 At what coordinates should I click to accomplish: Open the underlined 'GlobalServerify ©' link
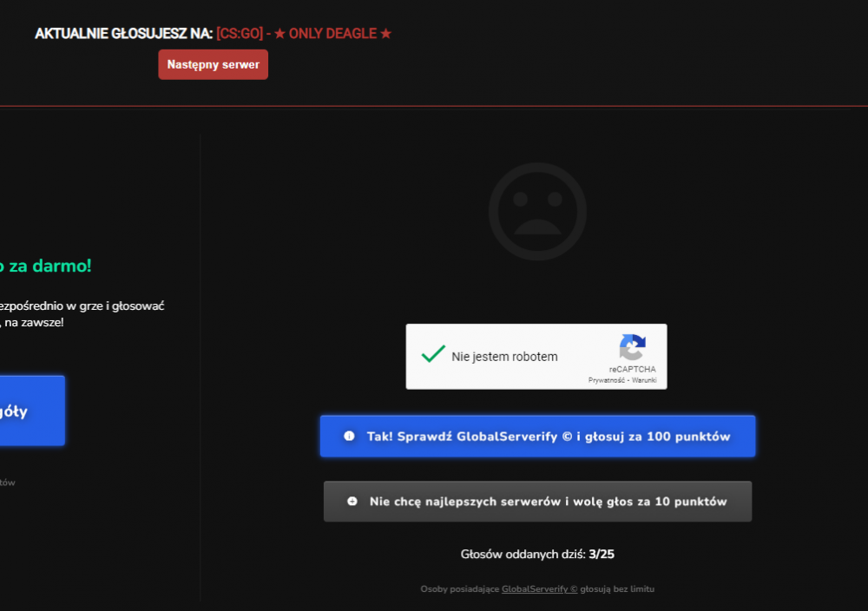pos(539,588)
